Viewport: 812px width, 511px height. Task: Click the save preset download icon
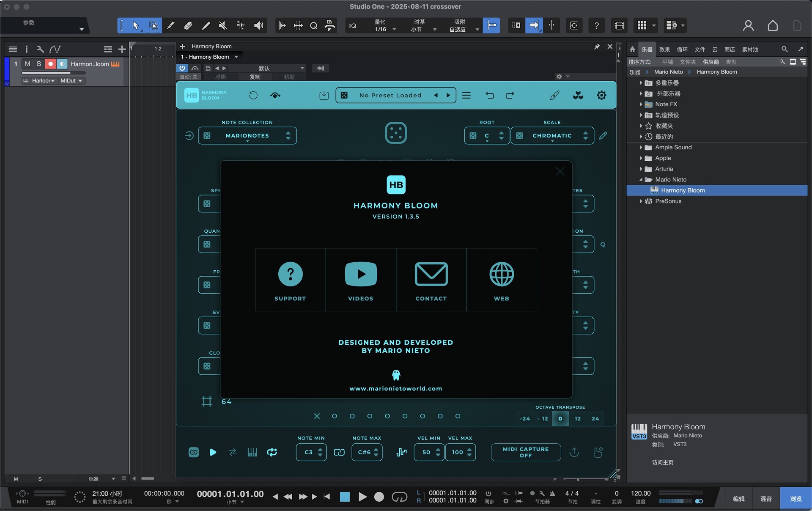(x=324, y=95)
